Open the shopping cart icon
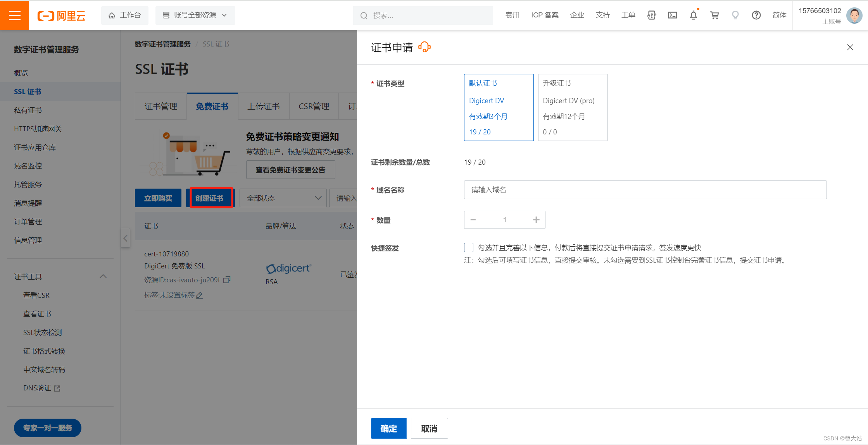 coord(714,15)
